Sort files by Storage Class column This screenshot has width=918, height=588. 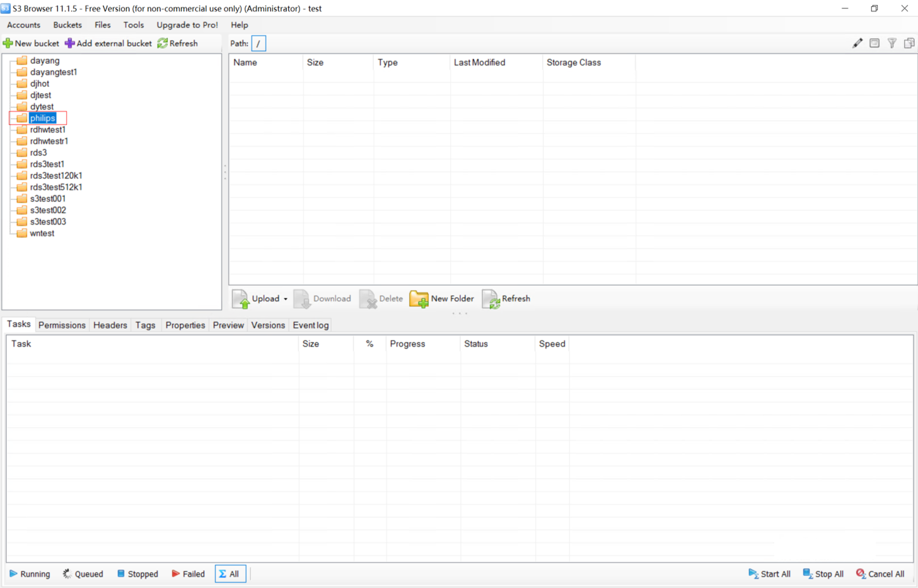pos(589,62)
